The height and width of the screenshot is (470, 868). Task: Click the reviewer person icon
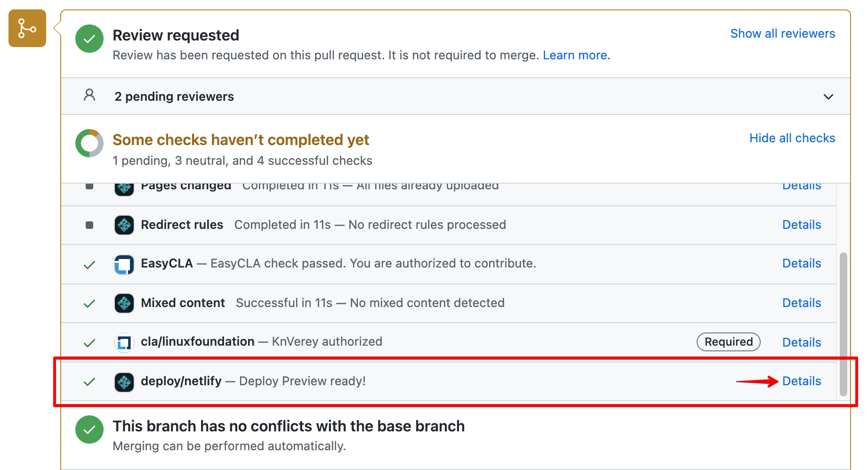[89, 96]
